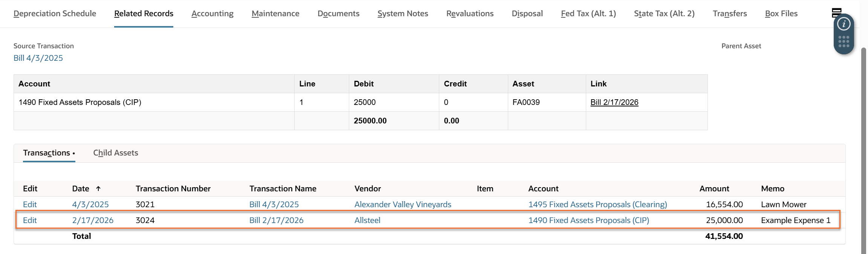Follow the Bill 2/17/2026 link in Link column
Viewport: 868px width, 254px height.
pyautogui.click(x=614, y=102)
